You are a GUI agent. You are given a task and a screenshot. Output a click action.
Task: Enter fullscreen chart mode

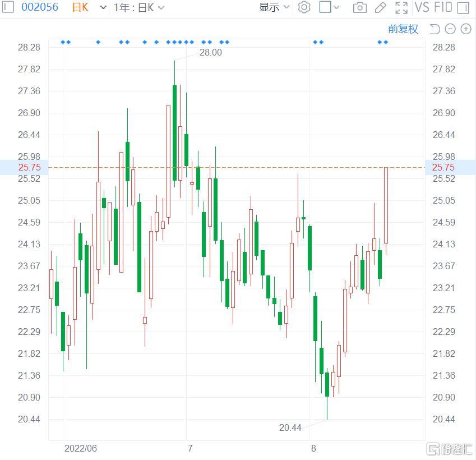pos(401,7)
